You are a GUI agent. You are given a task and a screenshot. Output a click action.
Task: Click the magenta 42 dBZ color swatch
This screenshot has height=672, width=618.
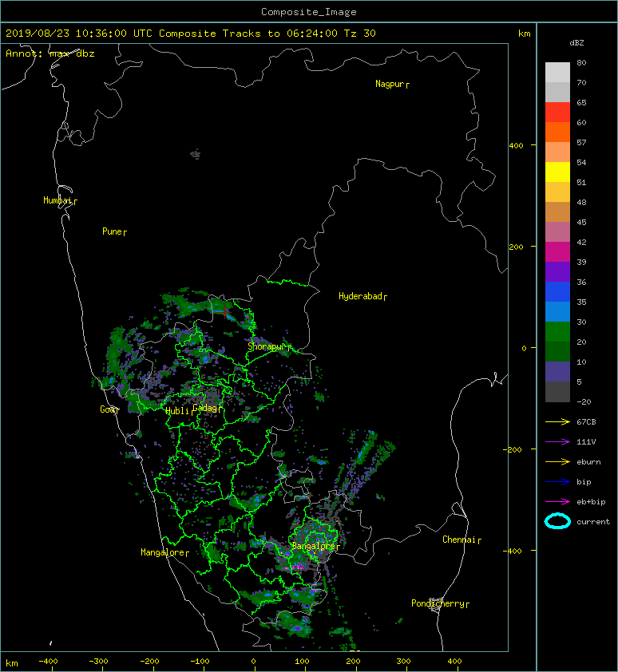(557, 251)
